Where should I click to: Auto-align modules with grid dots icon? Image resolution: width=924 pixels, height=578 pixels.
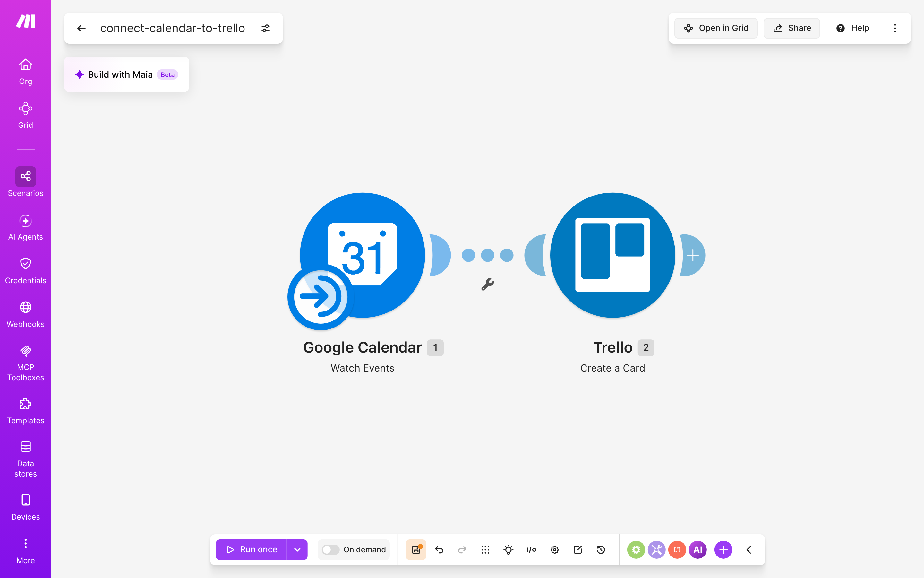click(x=485, y=550)
